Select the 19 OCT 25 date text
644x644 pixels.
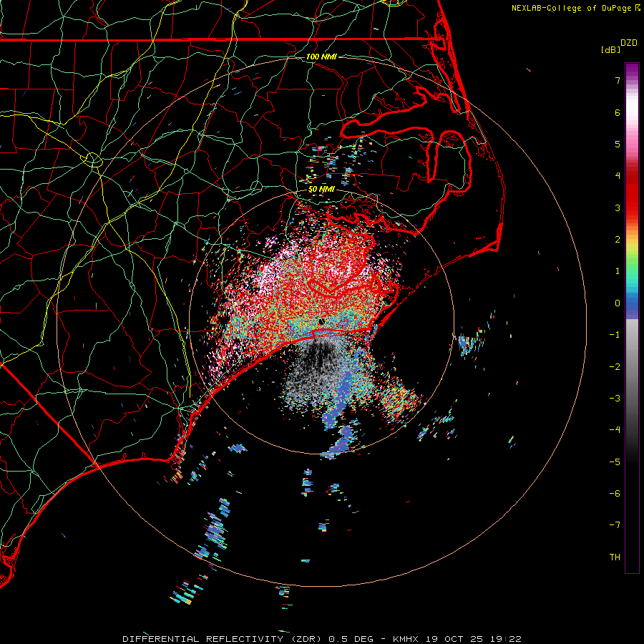tap(456, 639)
